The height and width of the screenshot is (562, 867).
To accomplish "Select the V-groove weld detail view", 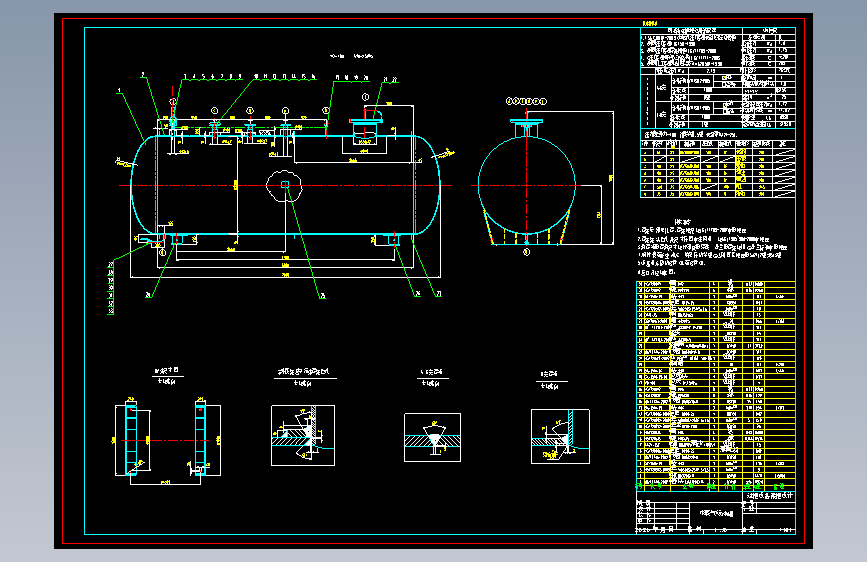I will pyautogui.click(x=432, y=438).
